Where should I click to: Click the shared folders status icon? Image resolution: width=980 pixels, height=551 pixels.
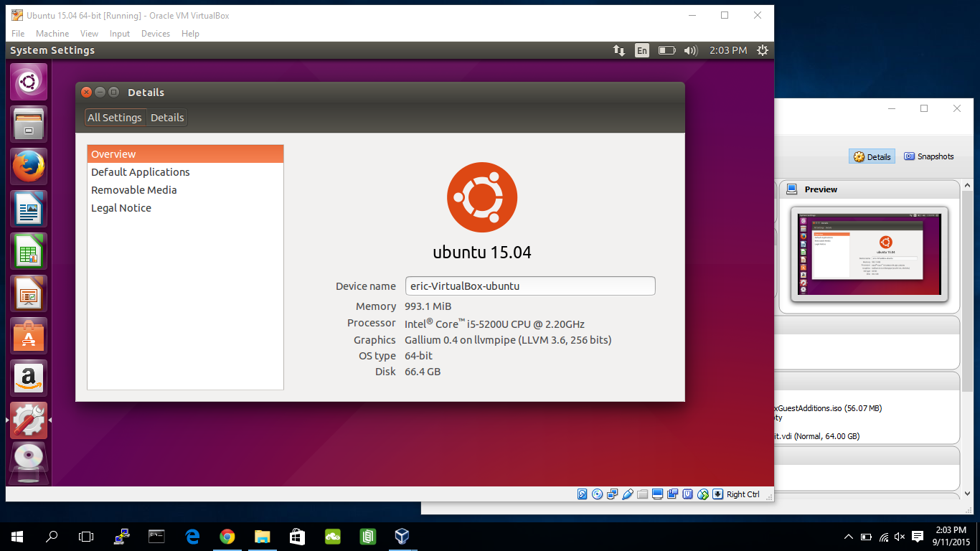pos(642,494)
